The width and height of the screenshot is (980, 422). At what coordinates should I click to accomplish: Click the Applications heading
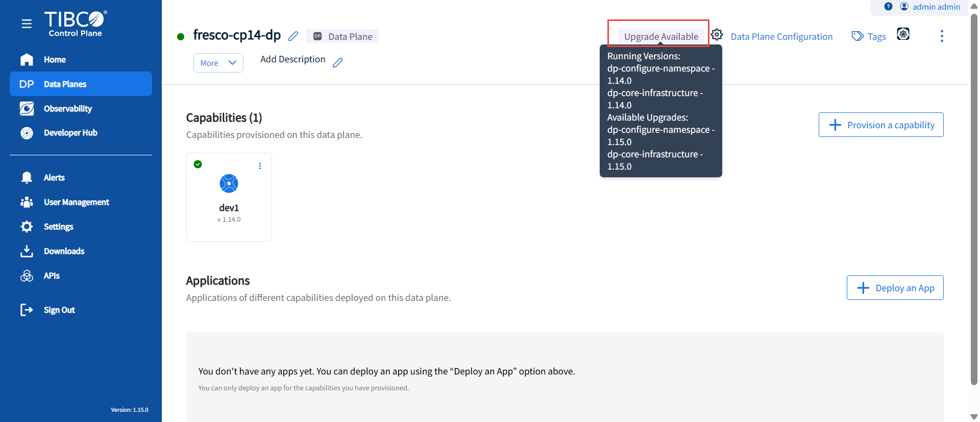(x=218, y=281)
